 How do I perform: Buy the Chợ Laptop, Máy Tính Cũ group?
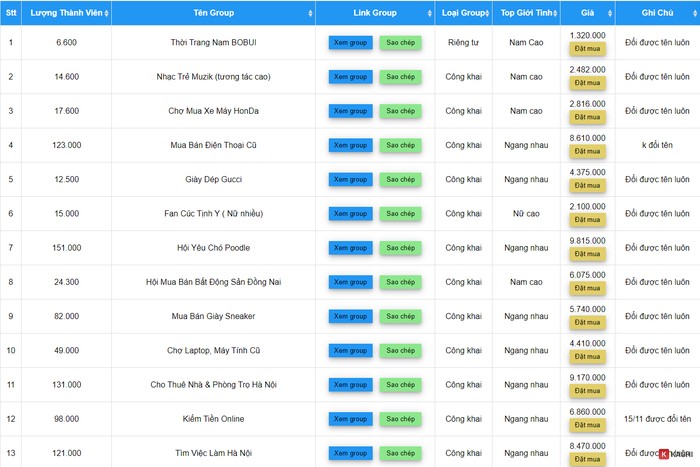587,357
